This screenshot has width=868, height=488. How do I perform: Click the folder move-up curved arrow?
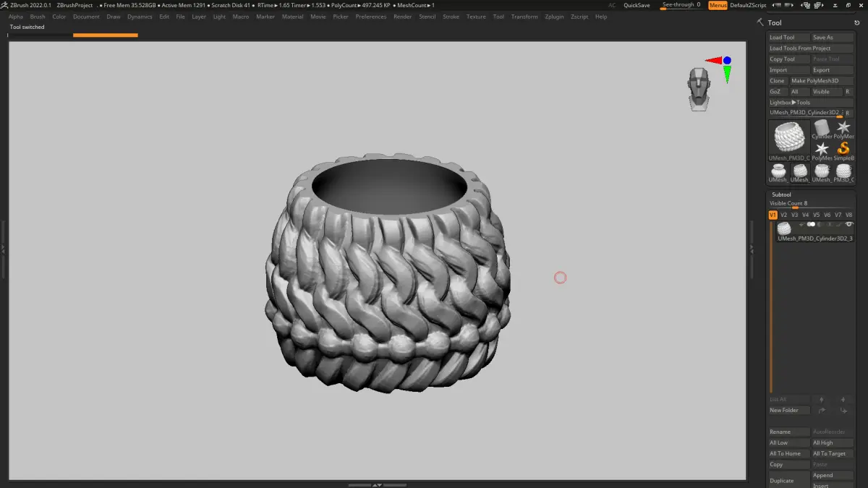tap(821, 410)
